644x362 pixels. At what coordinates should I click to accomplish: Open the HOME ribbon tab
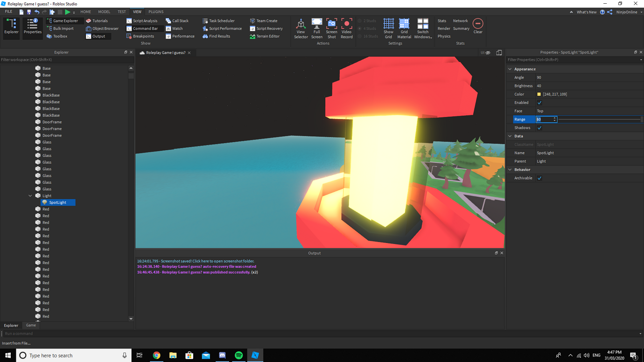[85, 12]
